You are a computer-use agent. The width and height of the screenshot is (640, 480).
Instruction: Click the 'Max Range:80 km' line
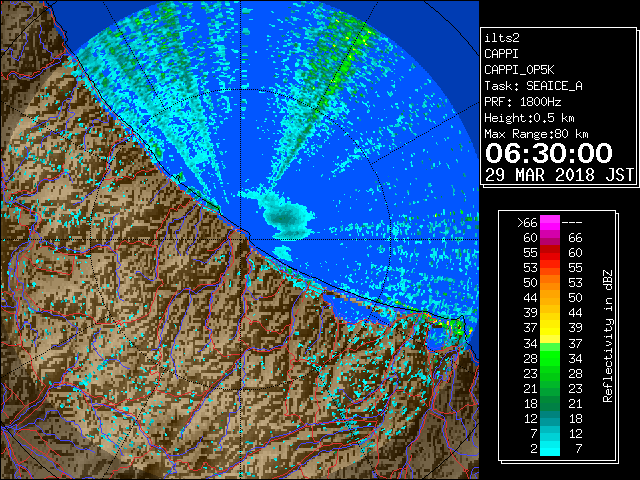(x=536, y=134)
